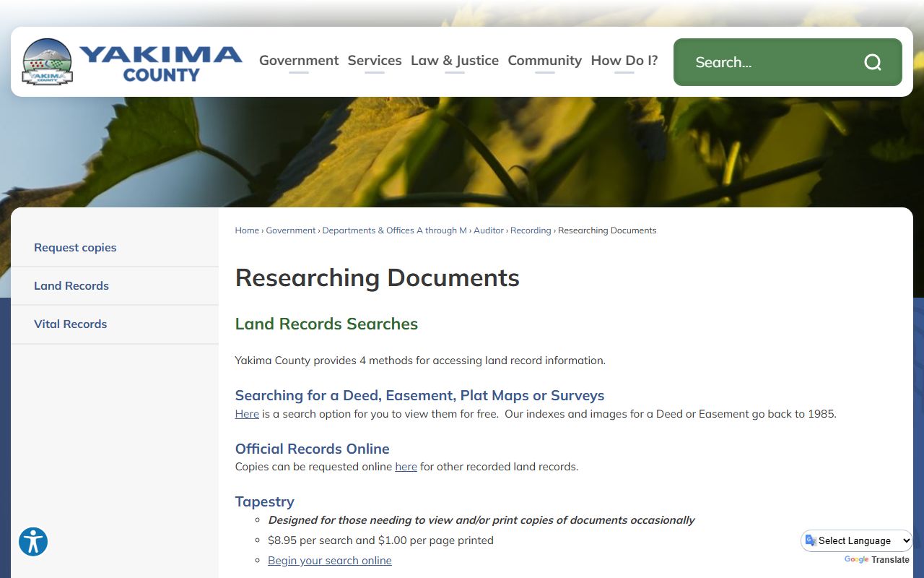
Task: Click 'here' to request copies online
Action: (x=406, y=467)
